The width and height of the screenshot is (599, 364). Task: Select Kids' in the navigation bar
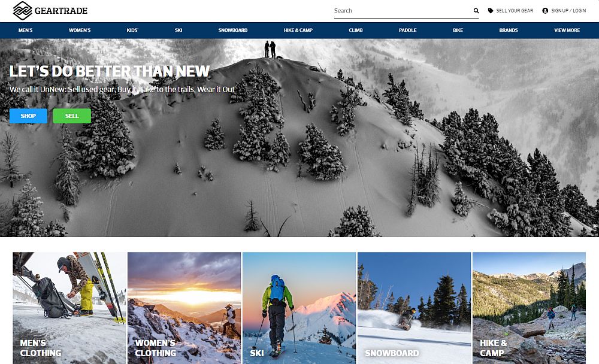pos(132,30)
